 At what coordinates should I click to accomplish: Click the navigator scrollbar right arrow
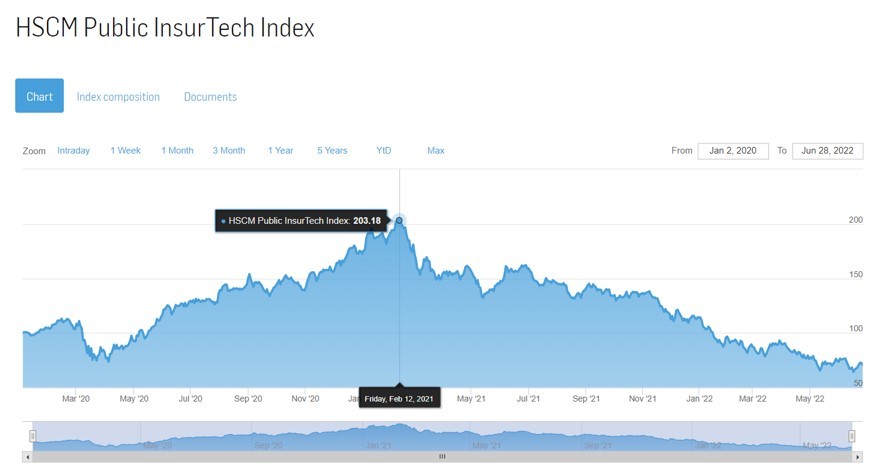click(857, 457)
